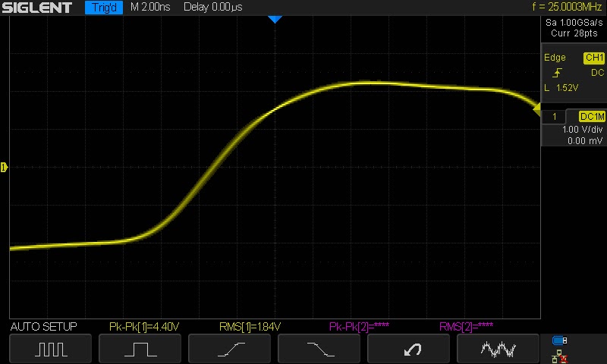Click the Trig'd status indicator

104,8
